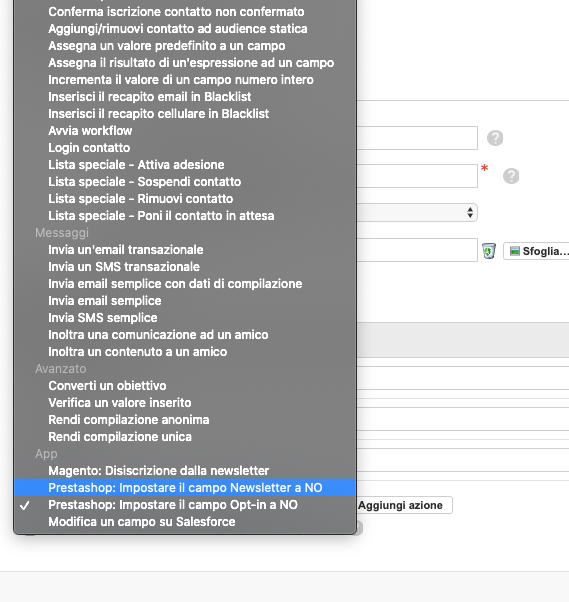Viewport: 569px width, 602px height.
Task: Open the select dropdown with stepper arrows
Action: click(417, 212)
